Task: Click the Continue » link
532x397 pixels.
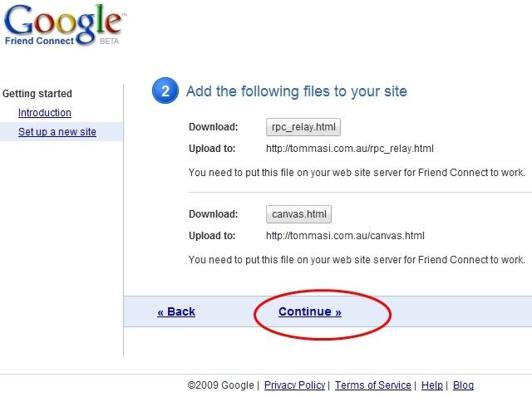Action: (x=310, y=312)
